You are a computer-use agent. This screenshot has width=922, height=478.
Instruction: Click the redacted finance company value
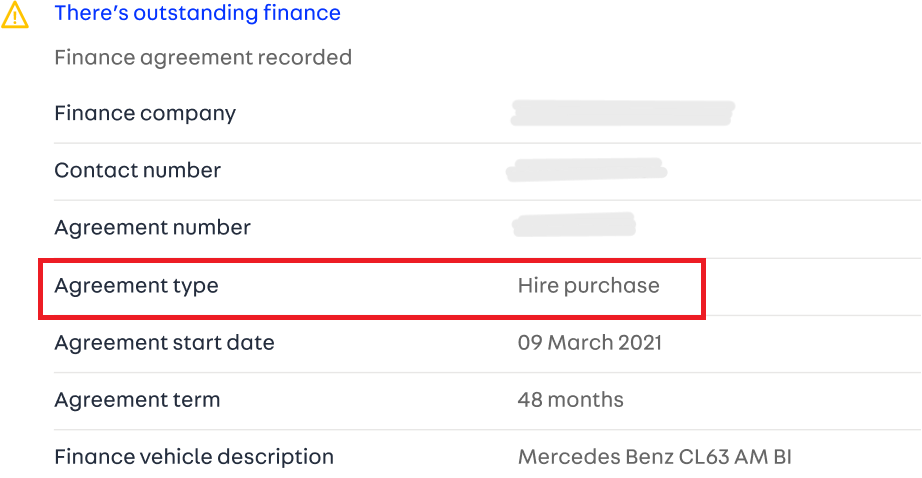coord(622,112)
